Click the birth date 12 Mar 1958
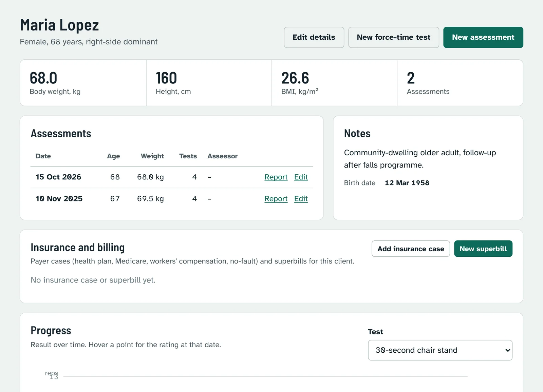Screen dimensions: 543x392 pyautogui.click(x=407, y=183)
